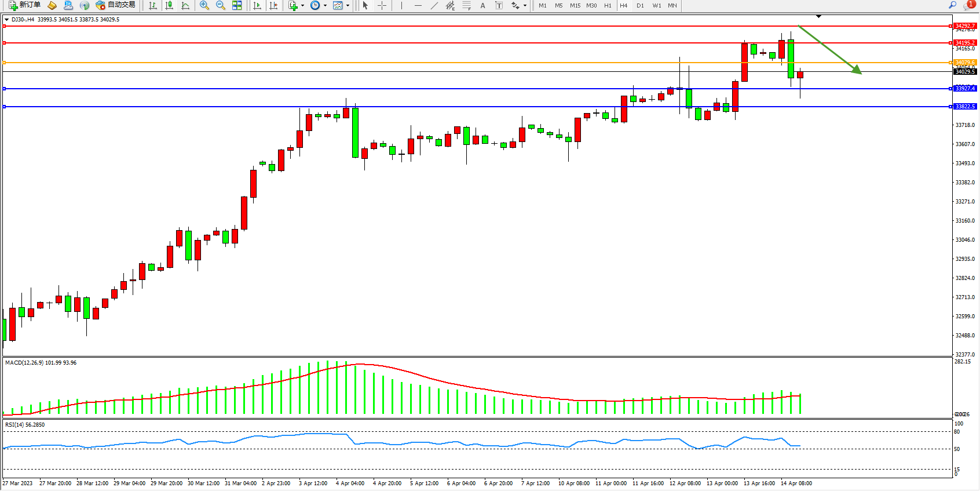
Task: Switch chart to bar chart mode
Action: tap(153, 5)
